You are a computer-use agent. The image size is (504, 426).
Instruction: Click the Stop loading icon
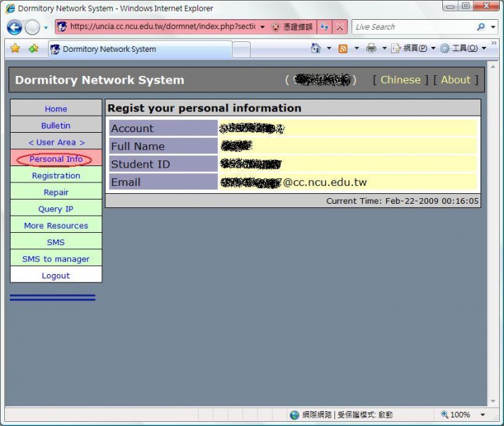pos(340,27)
